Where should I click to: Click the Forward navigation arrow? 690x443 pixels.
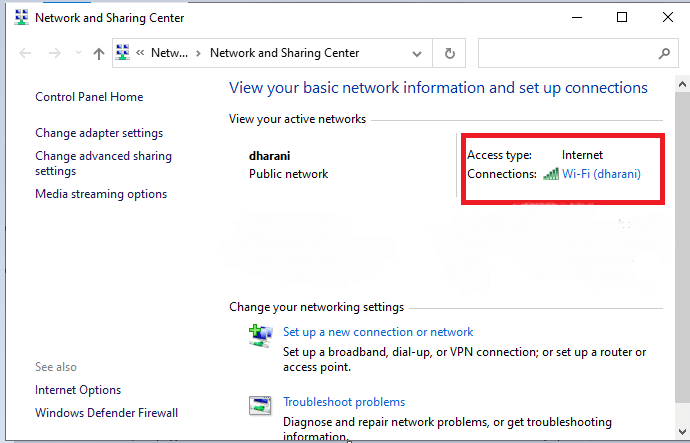point(52,54)
